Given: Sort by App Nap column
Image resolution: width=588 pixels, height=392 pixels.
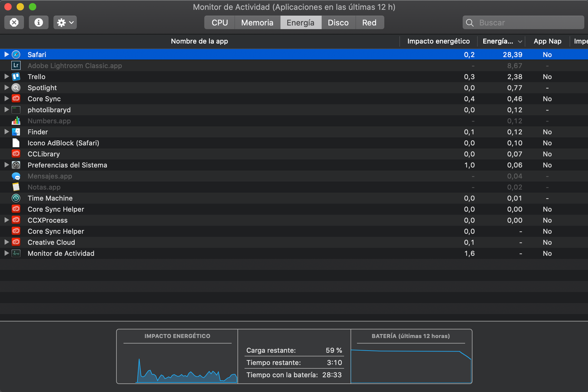Looking at the screenshot, I should click(547, 41).
